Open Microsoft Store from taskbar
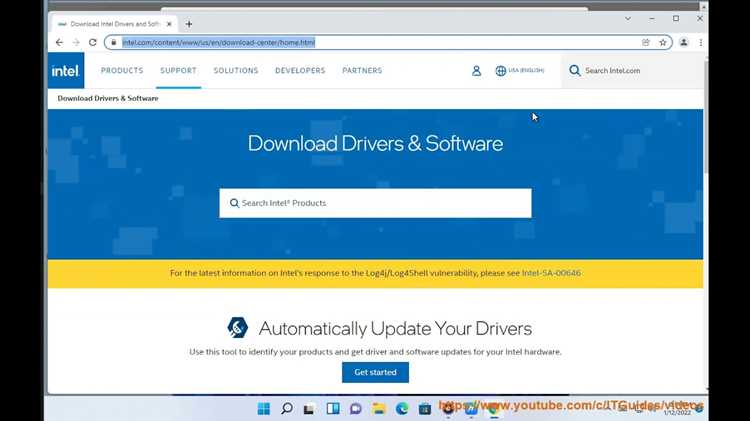 point(425,409)
